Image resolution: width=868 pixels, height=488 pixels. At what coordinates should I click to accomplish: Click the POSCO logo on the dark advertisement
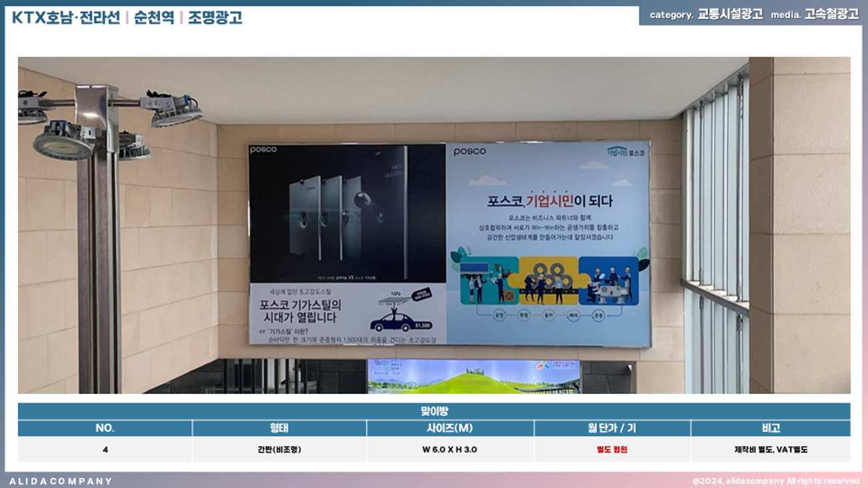[x=263, y=150]
